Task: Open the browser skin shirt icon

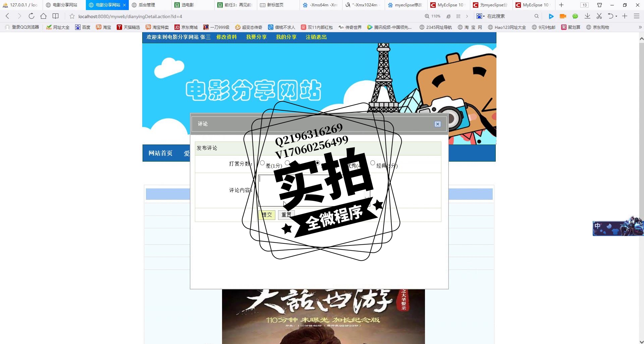Action: 599,5
